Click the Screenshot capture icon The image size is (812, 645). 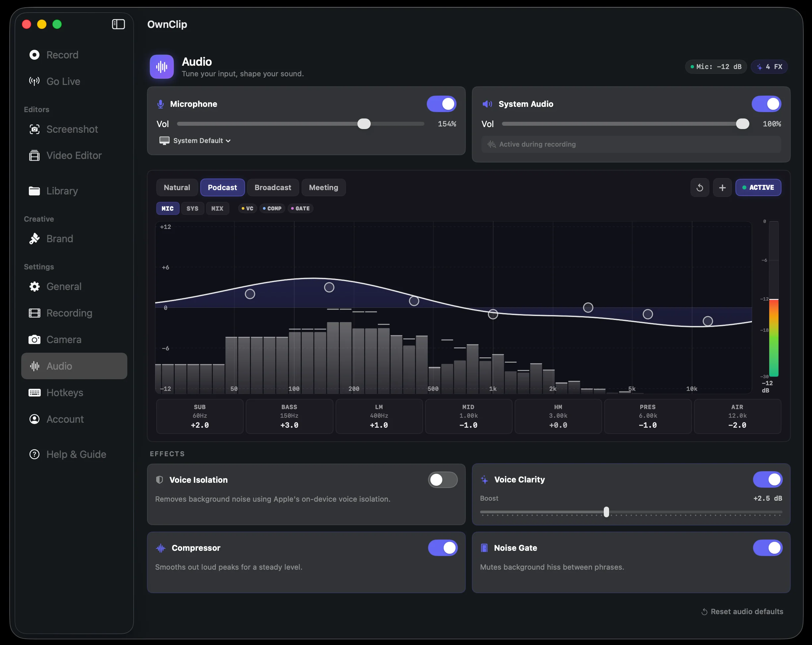point(34,129)
